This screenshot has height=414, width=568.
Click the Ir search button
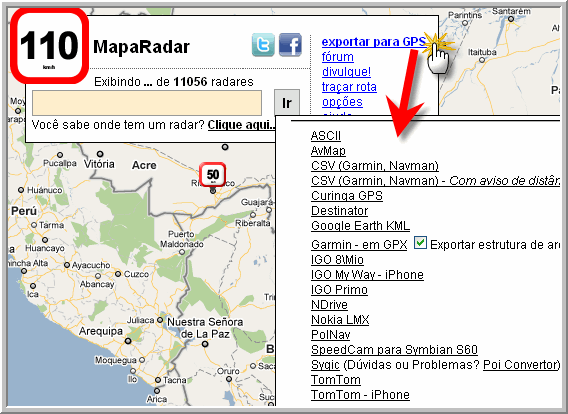tap(287, 103)
